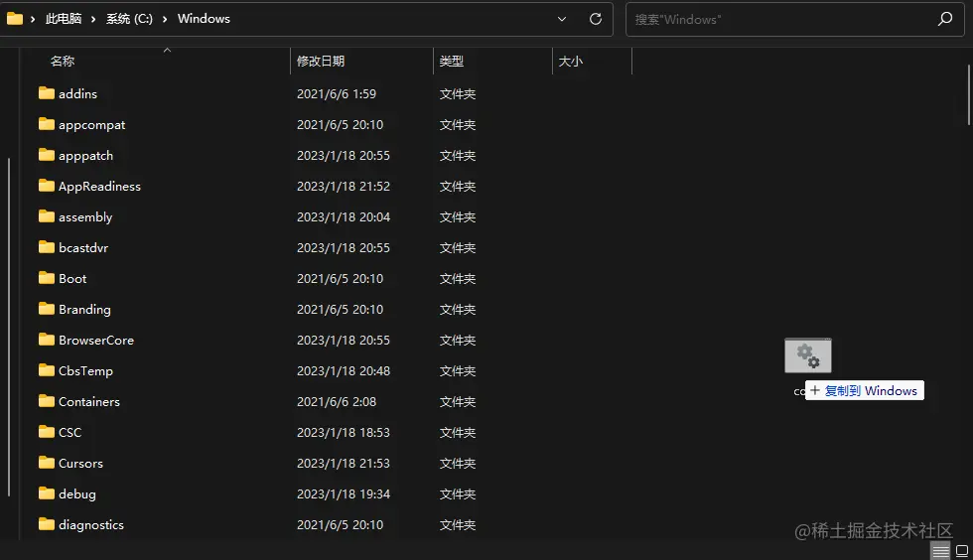Click the date 2023/1/18 20:04
973x560 pixels.
coord(344,216)
